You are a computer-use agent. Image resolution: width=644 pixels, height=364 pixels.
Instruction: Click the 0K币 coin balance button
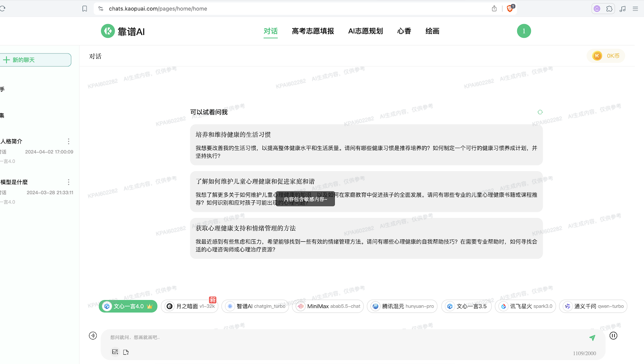tap(606, 56)
